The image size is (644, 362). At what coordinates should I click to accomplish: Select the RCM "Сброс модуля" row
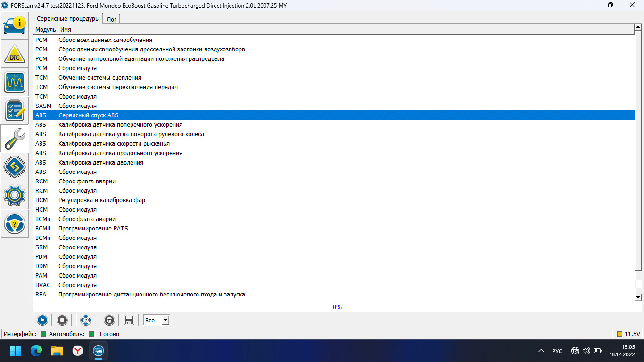334,191
